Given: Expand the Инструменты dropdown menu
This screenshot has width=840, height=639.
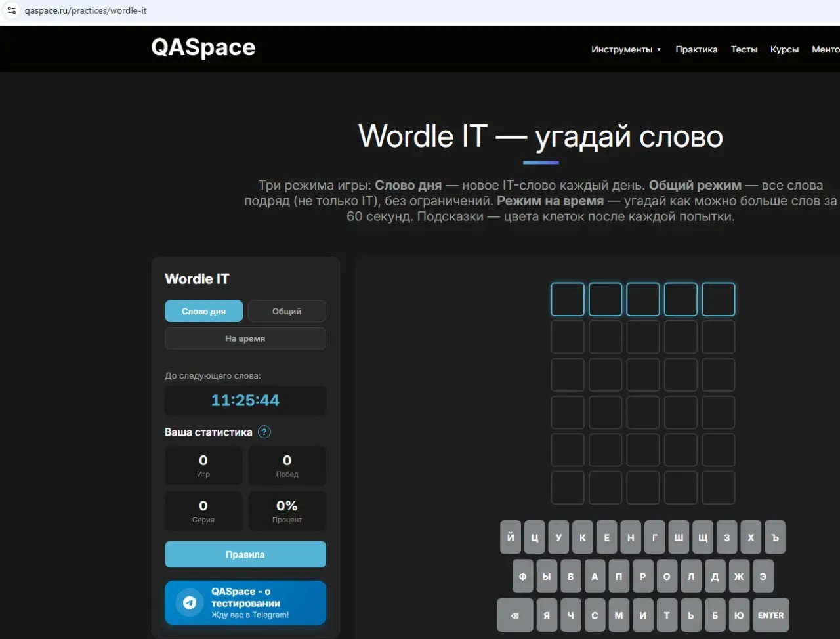Looking at the screenshot, I should tap(626, 49).
